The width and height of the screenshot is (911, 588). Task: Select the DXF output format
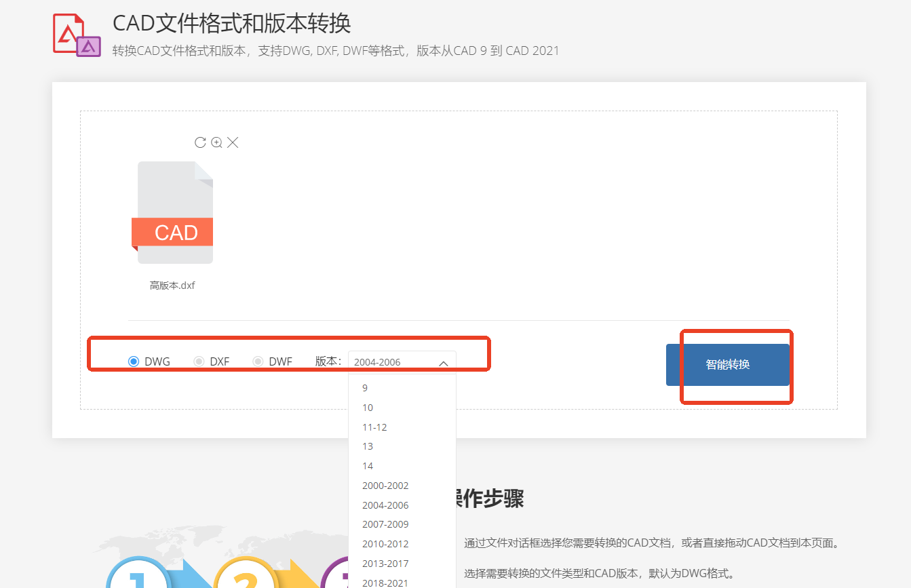[x=199, y=361]
